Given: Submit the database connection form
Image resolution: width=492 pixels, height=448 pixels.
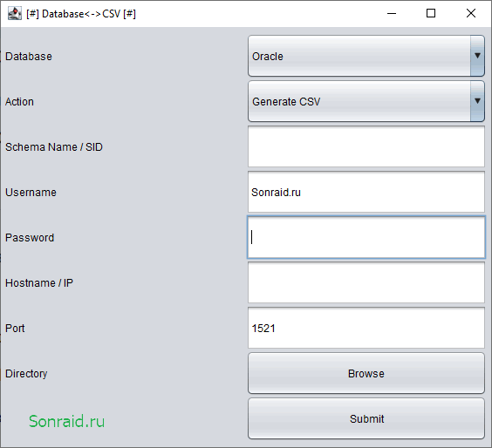Looking at the screenshot, I should [x=366, y=418].
